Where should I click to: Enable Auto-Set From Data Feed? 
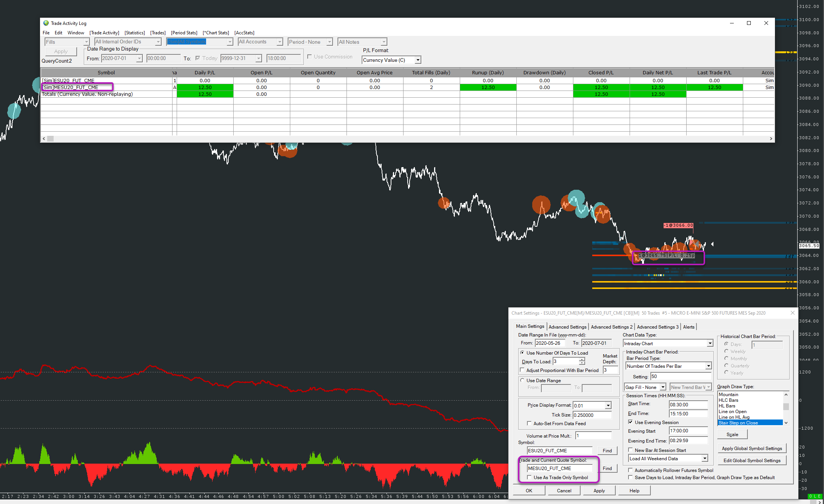(x=529, y=423)
